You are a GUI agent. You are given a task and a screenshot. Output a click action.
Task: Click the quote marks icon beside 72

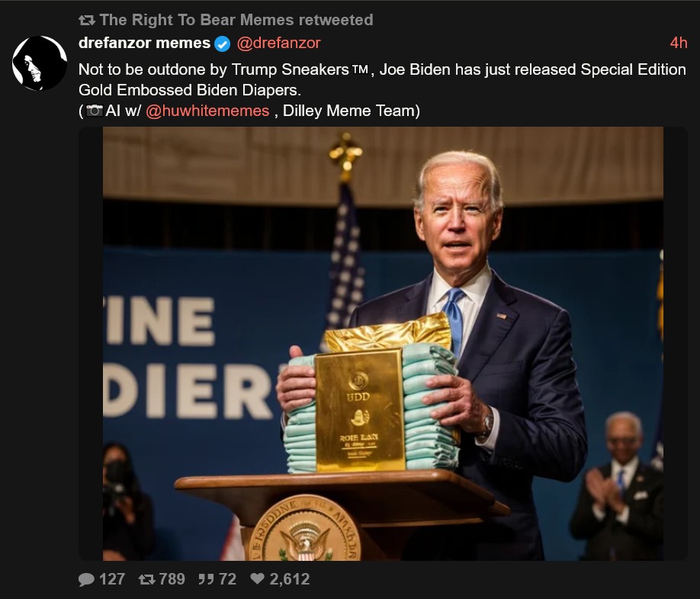point(206,579)
